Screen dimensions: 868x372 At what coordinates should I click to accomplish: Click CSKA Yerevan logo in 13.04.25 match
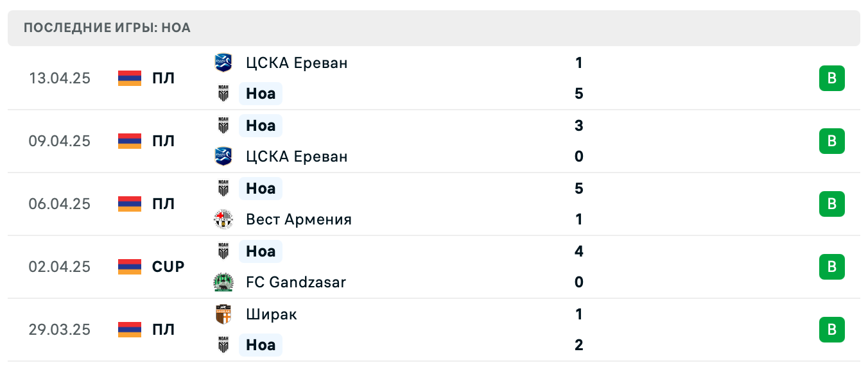[x=223, y=63]
